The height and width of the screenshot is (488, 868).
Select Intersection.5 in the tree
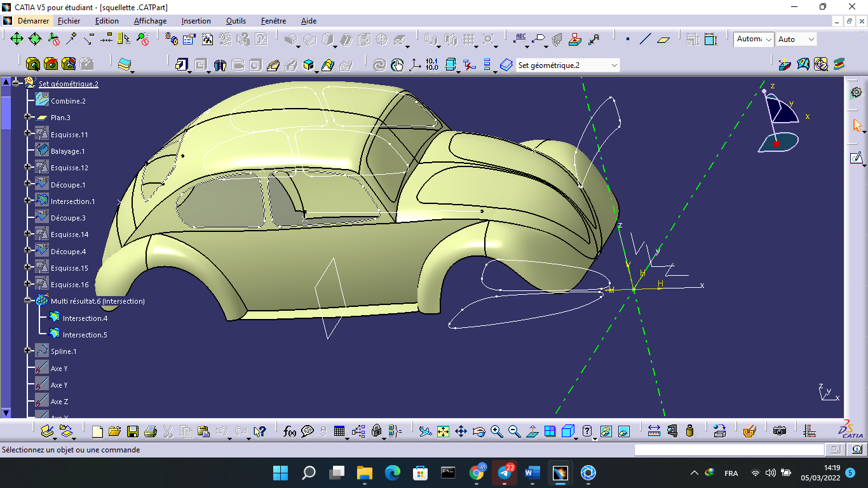(x=86, y=334)
